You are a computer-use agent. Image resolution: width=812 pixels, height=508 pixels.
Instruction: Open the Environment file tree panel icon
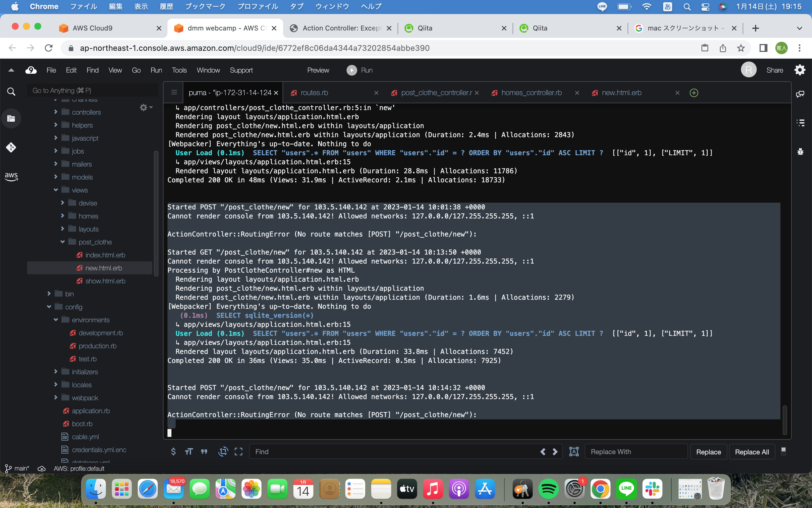click(x=11, y=118)
